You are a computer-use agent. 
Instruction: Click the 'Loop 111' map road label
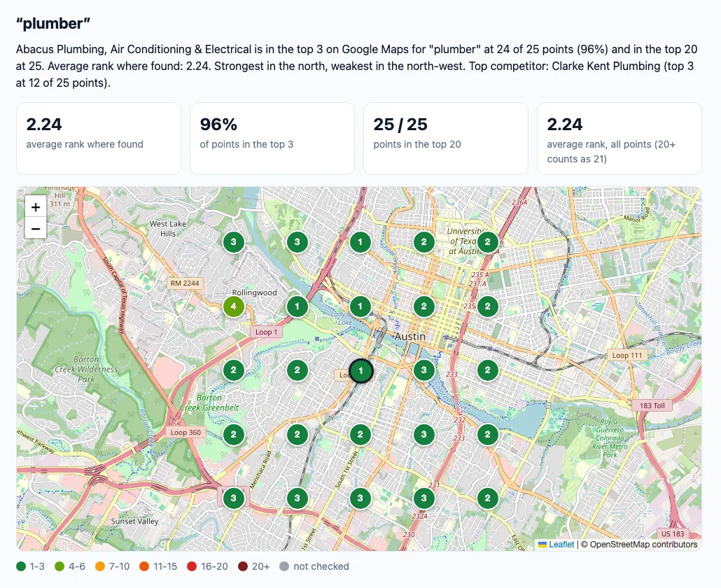pyautogui.click(x=627, y=355)
